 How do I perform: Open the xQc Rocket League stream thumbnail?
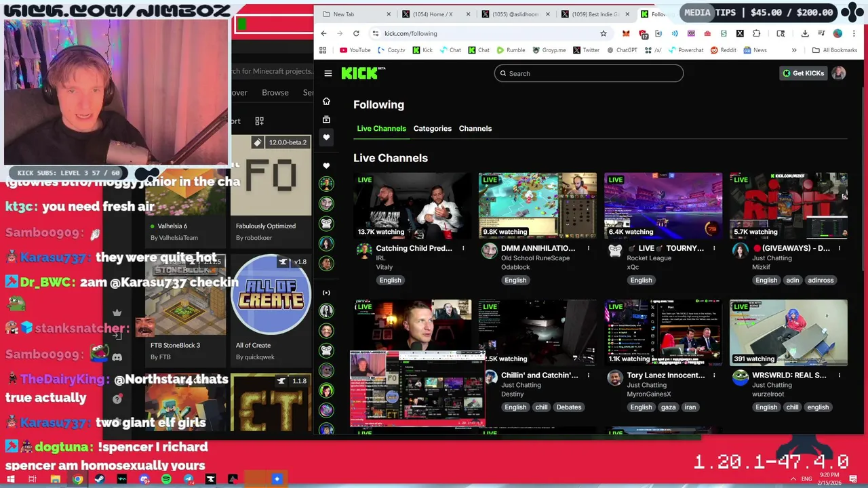tap(663, 205)
